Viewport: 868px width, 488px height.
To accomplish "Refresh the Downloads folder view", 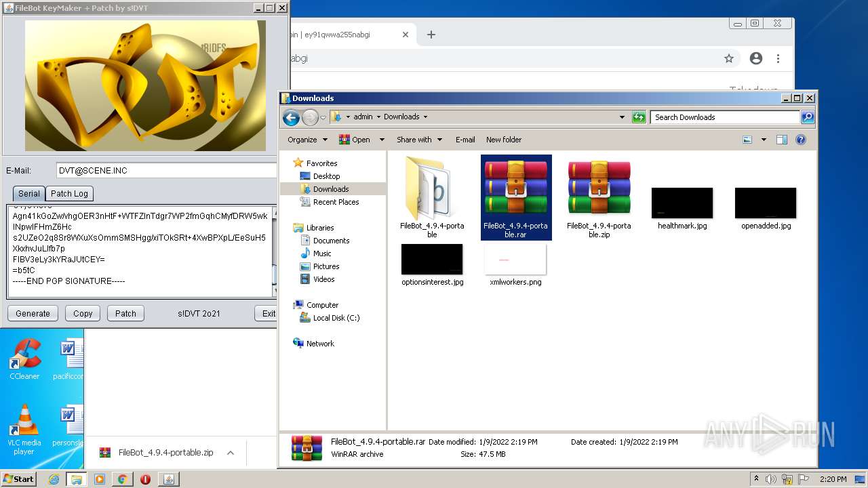I will [638, 117].
